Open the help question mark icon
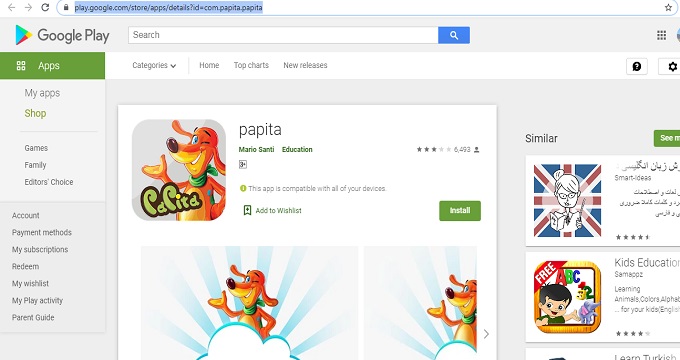 637,66
